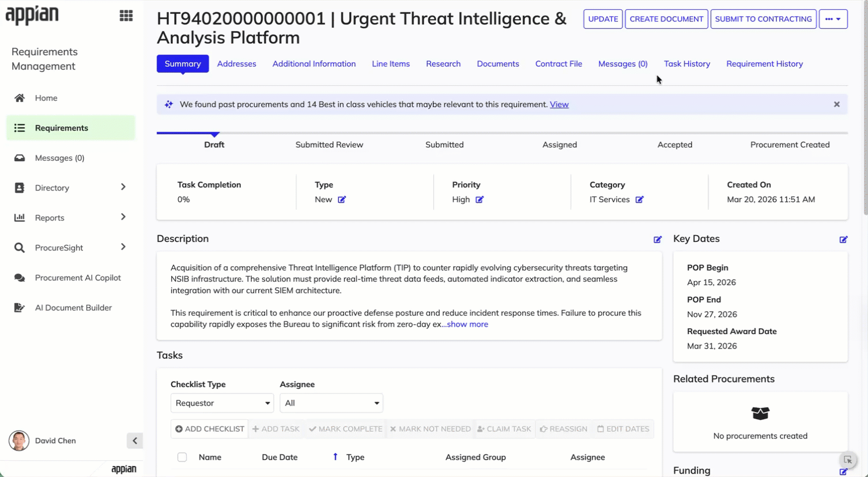Image resolution: width=868 pixels, height=477 pixels.
Task: Expand the ProcureSight submenu chevron
Action: [x=123, y=247]
